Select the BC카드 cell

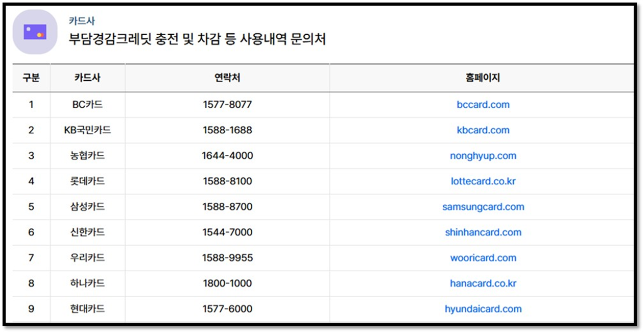(87, 105)
